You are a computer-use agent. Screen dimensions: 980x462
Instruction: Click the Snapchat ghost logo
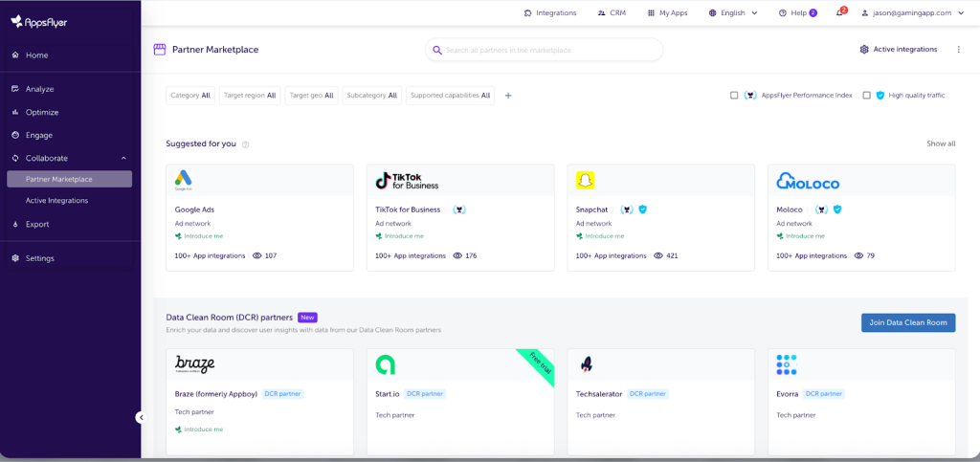pyautogui.click(x=585, y=181)
